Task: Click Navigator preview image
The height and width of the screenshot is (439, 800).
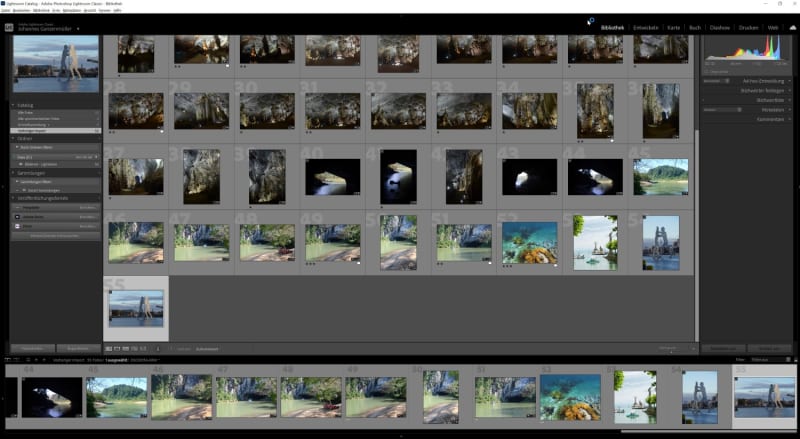Action: pyautogui.click(x=56, y=64)
